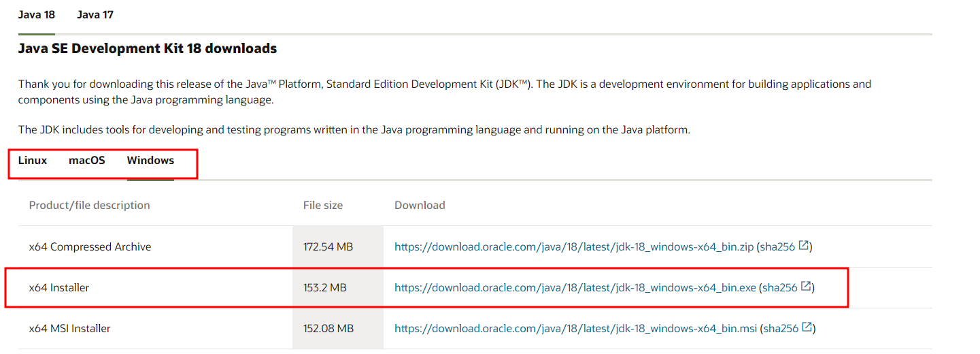Switch to the Java 17 tab
980x354 pixels.
click(x=95, y=15)
